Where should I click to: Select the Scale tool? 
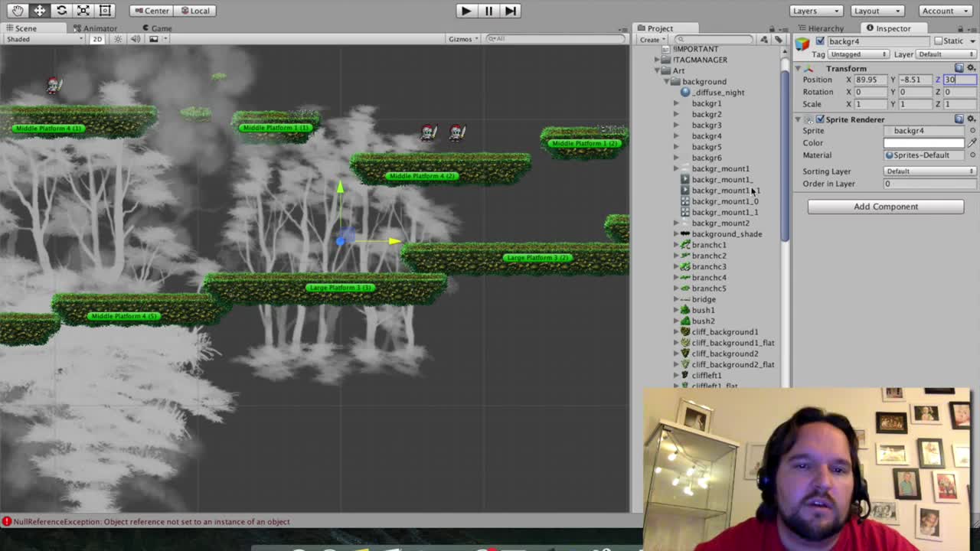point(83,10)
